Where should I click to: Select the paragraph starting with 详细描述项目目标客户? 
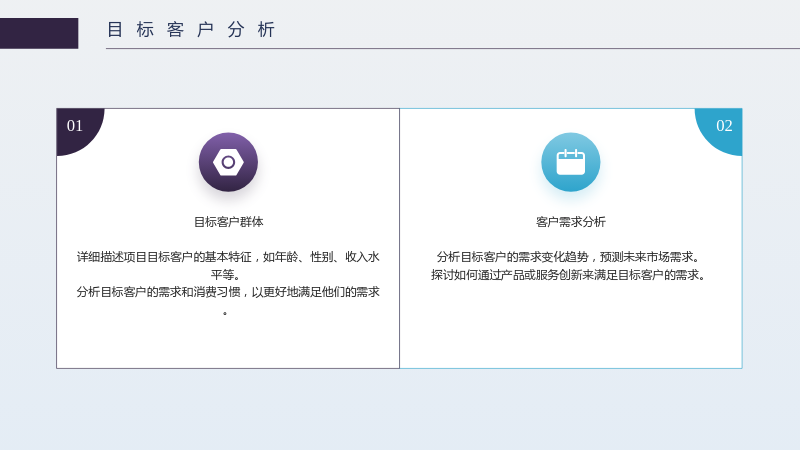pos(228,265)
